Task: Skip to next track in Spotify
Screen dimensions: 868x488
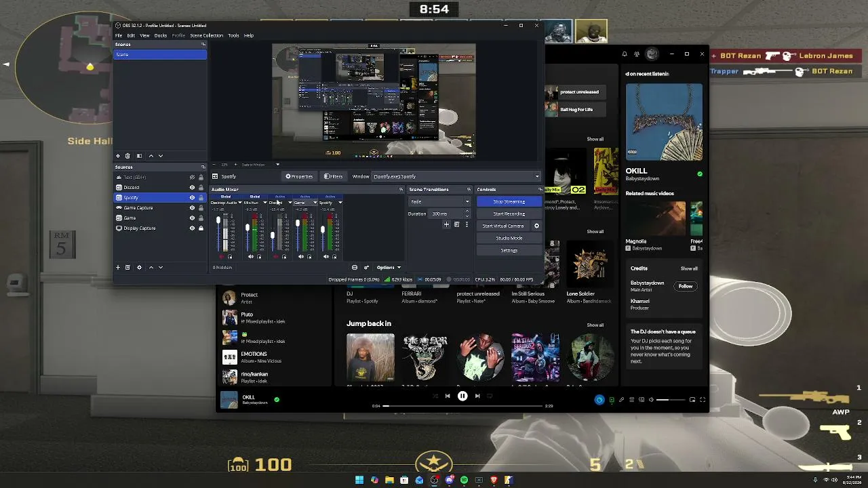Action: (x=477, y=396)
